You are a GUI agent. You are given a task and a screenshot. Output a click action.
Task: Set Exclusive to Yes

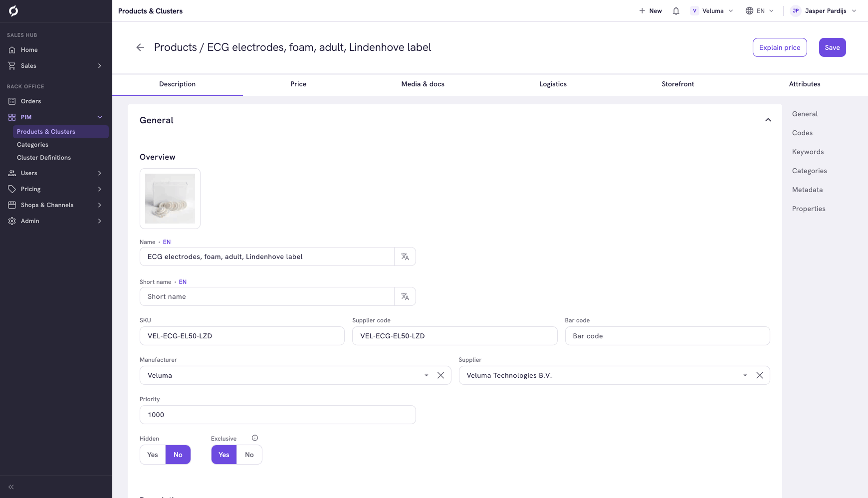click(224, 455)
